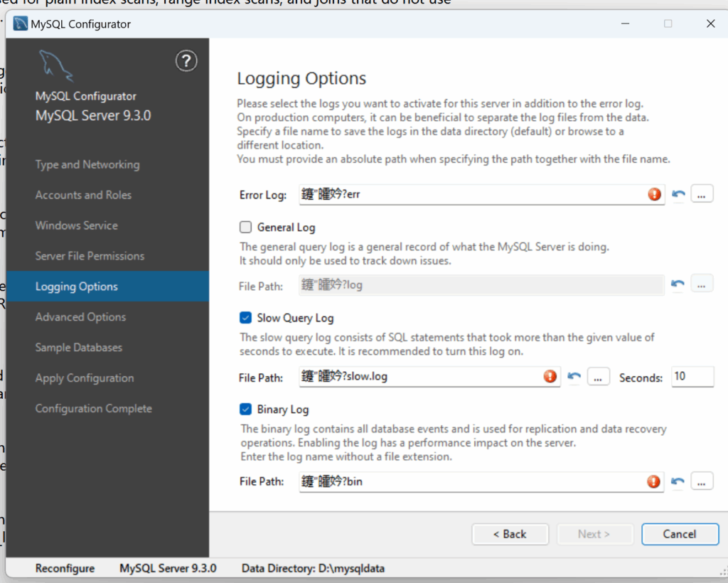The height and width of the screenshot is (583, 728).
Task: Click the Seconds value input field
Action: pyautogui.click(x=692, y=377)
